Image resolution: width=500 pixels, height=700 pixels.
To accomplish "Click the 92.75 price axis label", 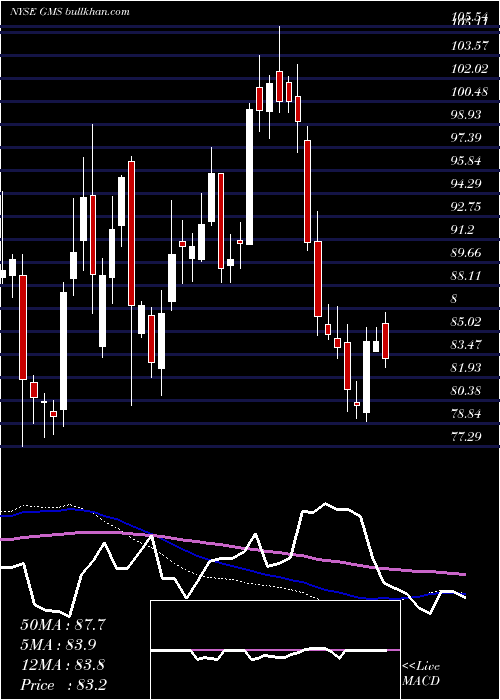I will click(466, 207).
